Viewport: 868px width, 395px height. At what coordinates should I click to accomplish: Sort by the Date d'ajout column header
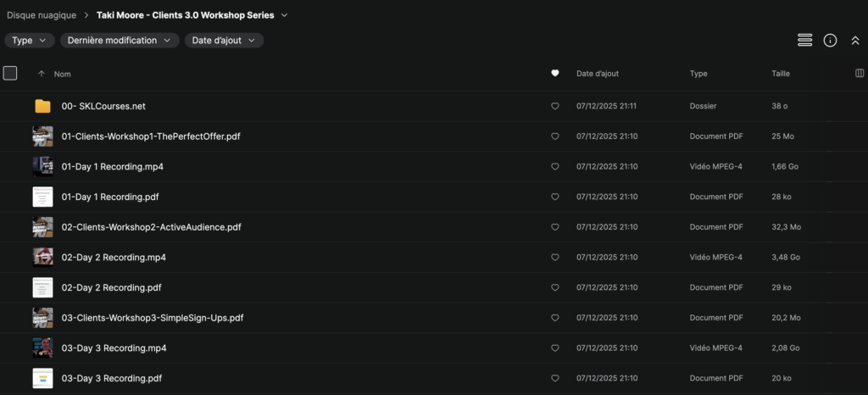click(598, 74)
